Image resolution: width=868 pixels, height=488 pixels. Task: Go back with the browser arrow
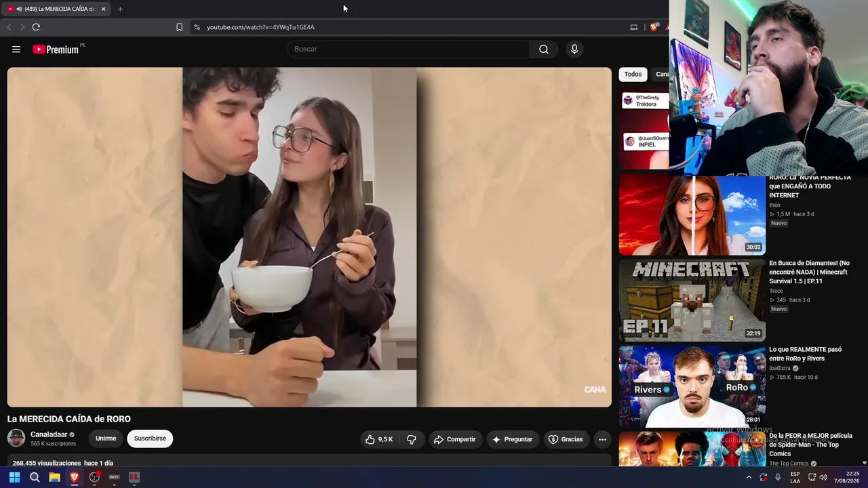(9, 27)
